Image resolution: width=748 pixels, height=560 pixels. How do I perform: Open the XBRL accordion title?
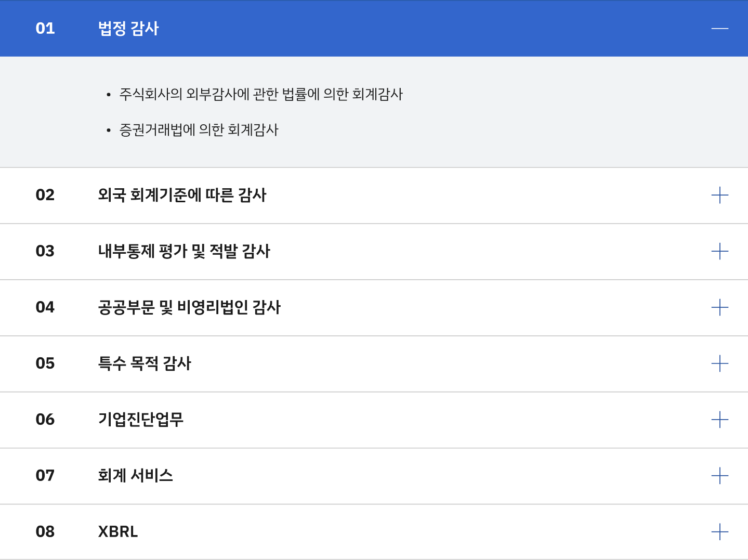(118, 532)
